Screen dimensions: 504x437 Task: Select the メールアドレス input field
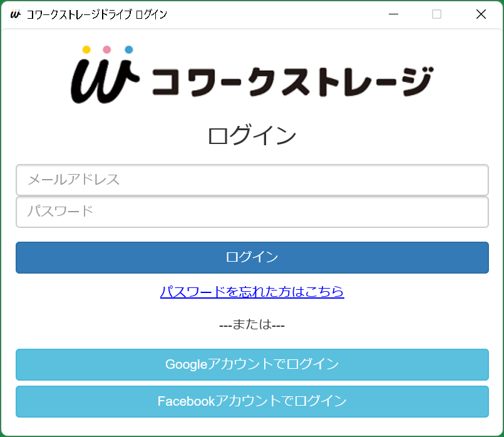(252, 180)
